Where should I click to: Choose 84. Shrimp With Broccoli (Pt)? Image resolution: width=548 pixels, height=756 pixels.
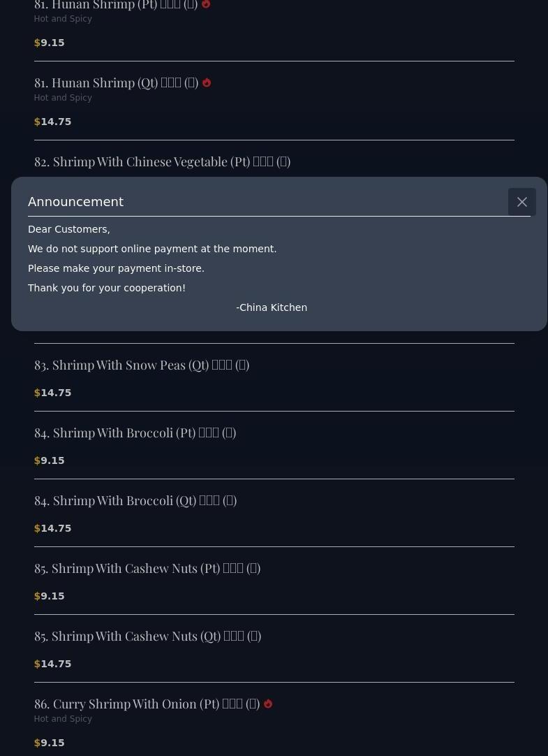(135, 432)
